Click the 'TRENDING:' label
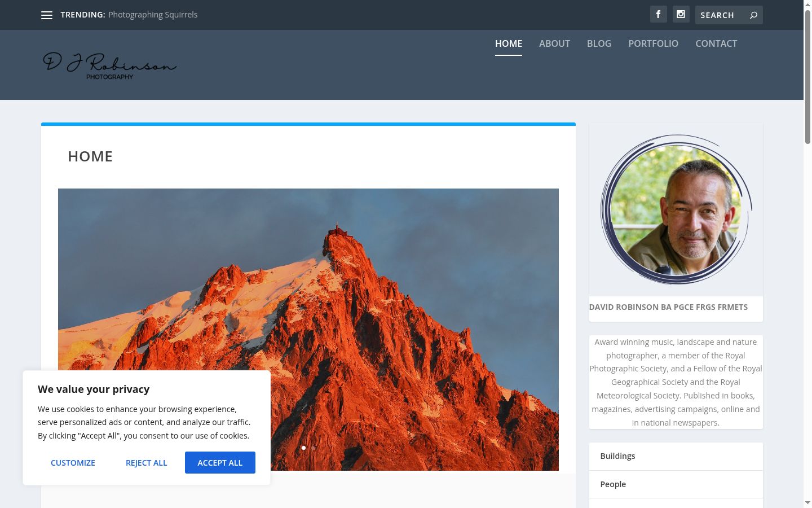 (x=83, y=15)
